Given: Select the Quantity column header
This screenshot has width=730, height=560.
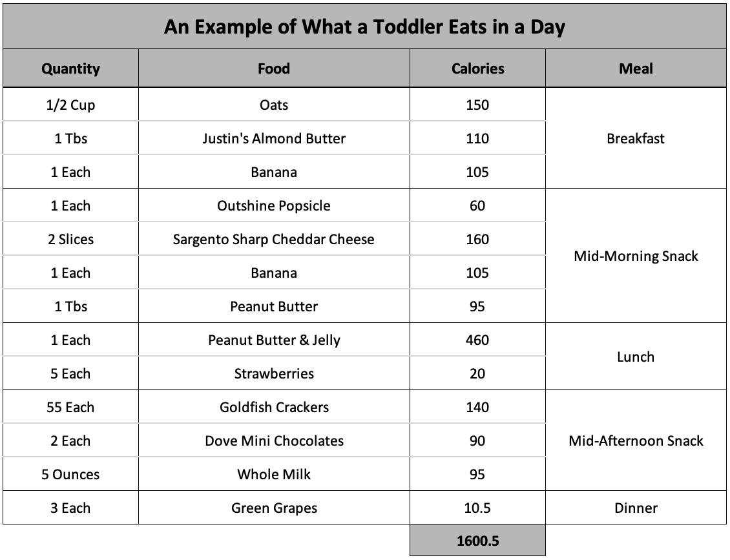Looking at the screenshot, I should pyautogui.click(x=70, y=68).
